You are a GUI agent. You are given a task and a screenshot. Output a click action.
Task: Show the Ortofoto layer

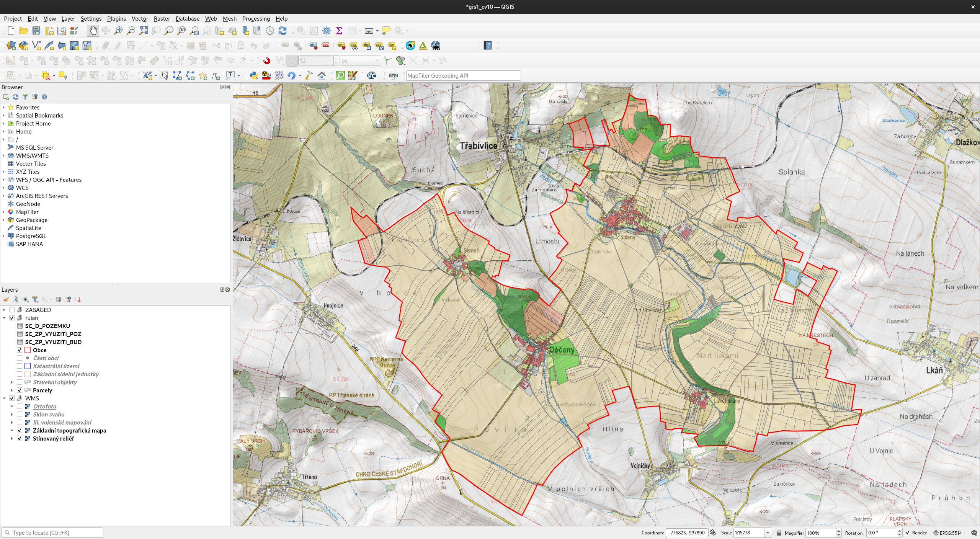[20, 406]
